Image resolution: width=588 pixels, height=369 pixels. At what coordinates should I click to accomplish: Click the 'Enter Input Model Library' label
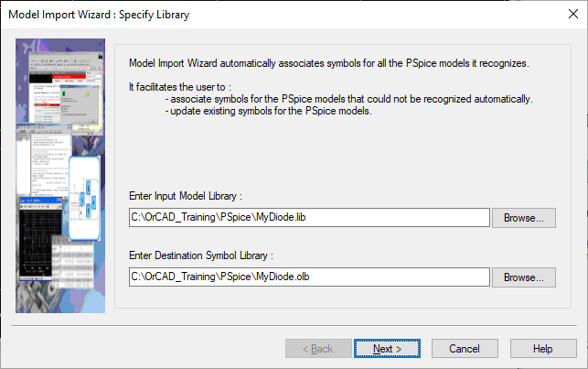pos(186,196)
